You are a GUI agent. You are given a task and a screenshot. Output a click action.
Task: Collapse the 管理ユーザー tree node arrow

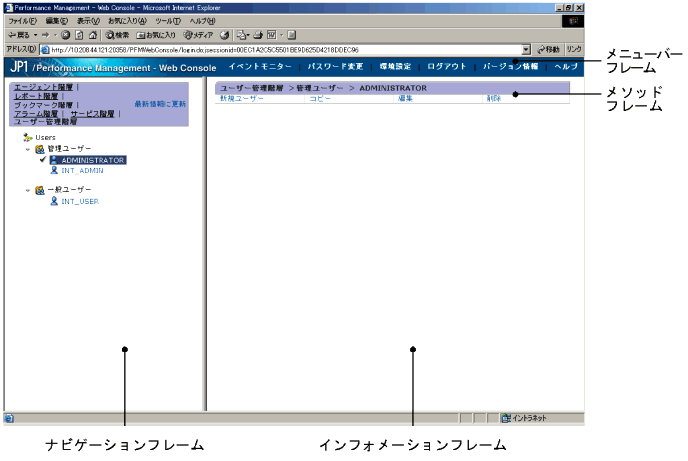point(28,150)
